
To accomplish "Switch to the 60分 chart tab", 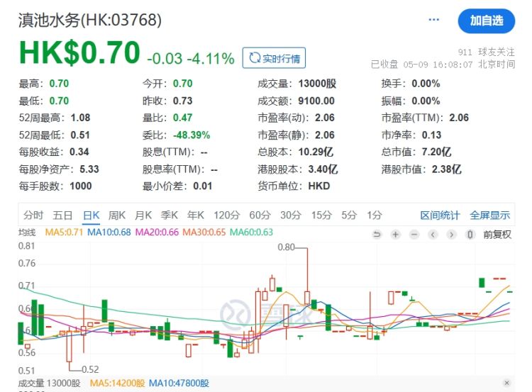I will 260,215.
